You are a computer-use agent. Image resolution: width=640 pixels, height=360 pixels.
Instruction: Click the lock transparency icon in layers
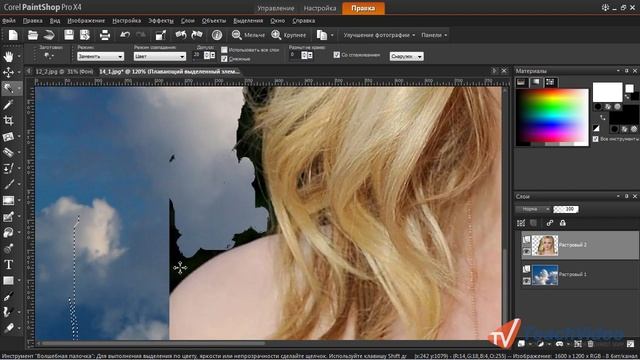563,223
